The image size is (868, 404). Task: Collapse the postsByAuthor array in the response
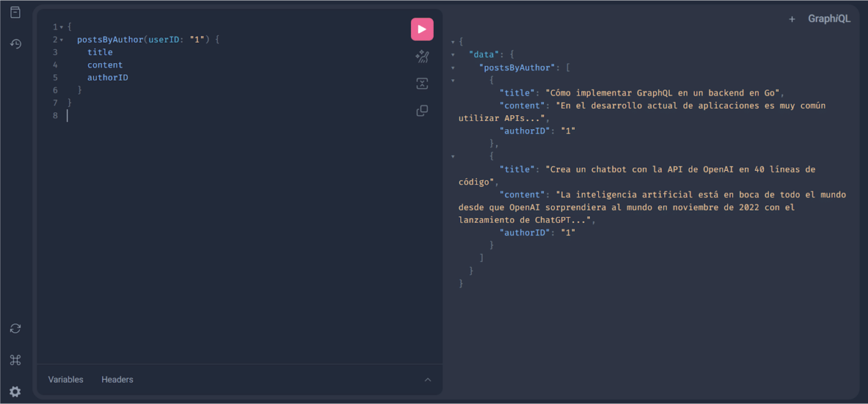[x=453, y=67]
